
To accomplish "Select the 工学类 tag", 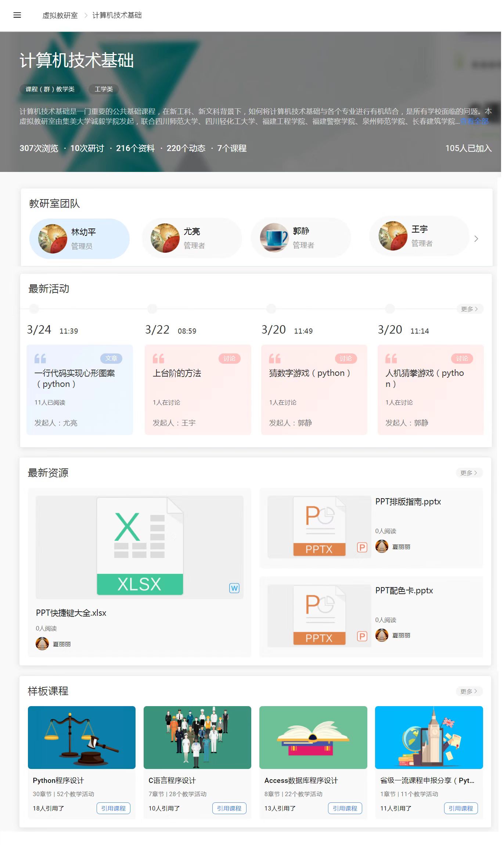I will [104, 89].
